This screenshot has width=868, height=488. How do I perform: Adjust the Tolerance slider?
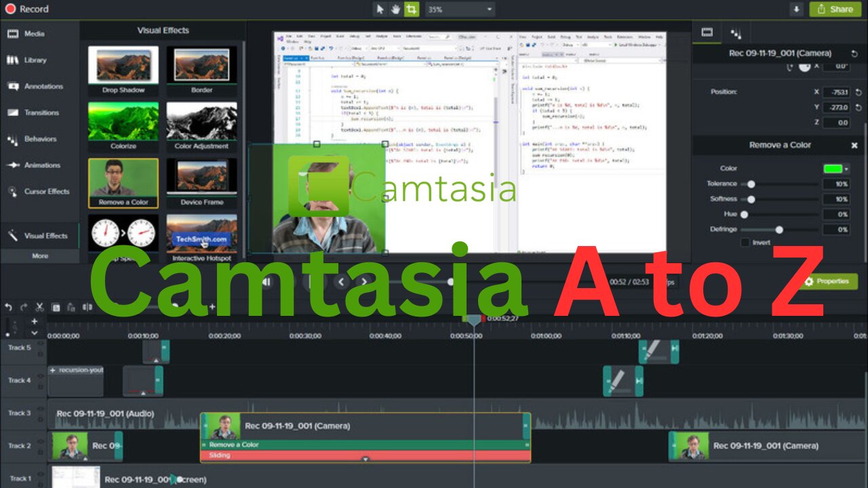751,184
